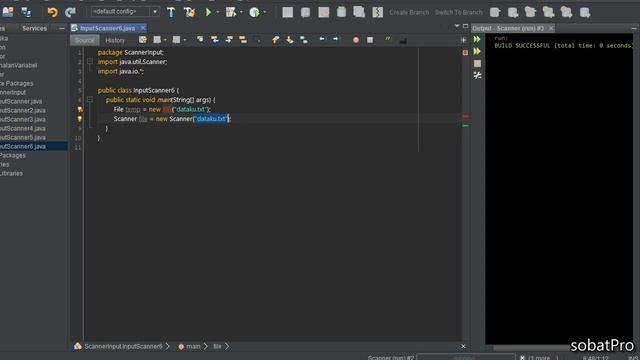Open InputScanner3.java in project tree
Screen dimensions: 640x360
click(23, 119)
